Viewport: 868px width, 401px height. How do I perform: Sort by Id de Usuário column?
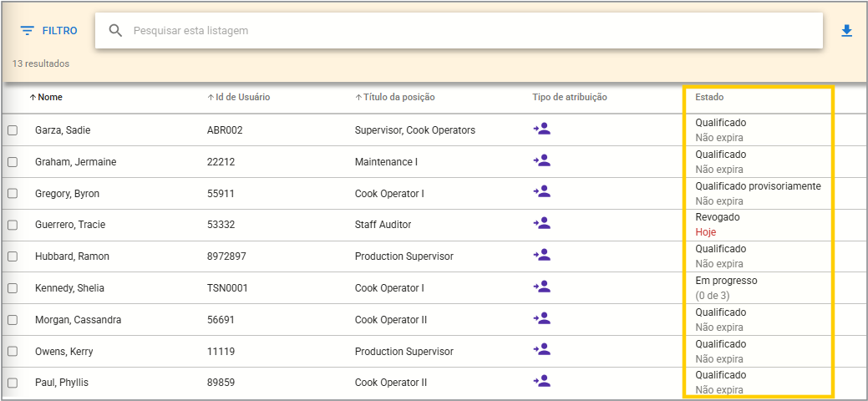coord(242,98)
